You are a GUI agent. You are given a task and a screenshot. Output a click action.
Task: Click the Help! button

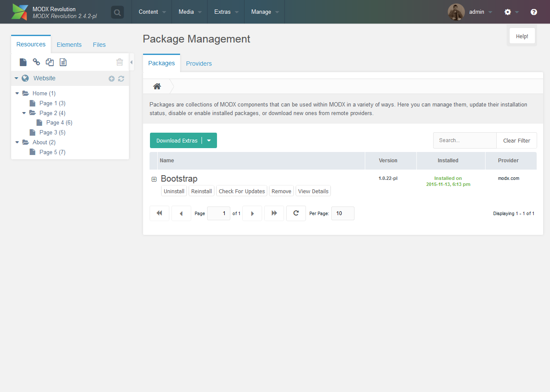[522, 36]
